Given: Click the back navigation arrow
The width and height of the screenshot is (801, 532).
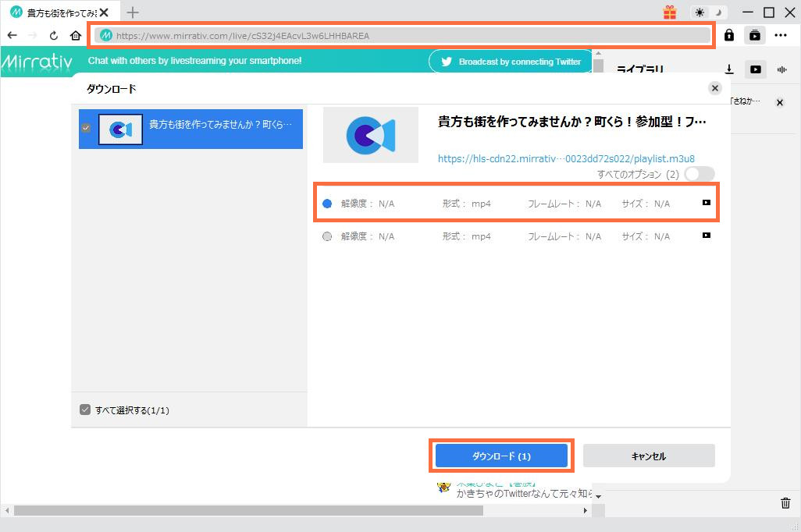Looking at the screenshot, I should coord(12,35).
